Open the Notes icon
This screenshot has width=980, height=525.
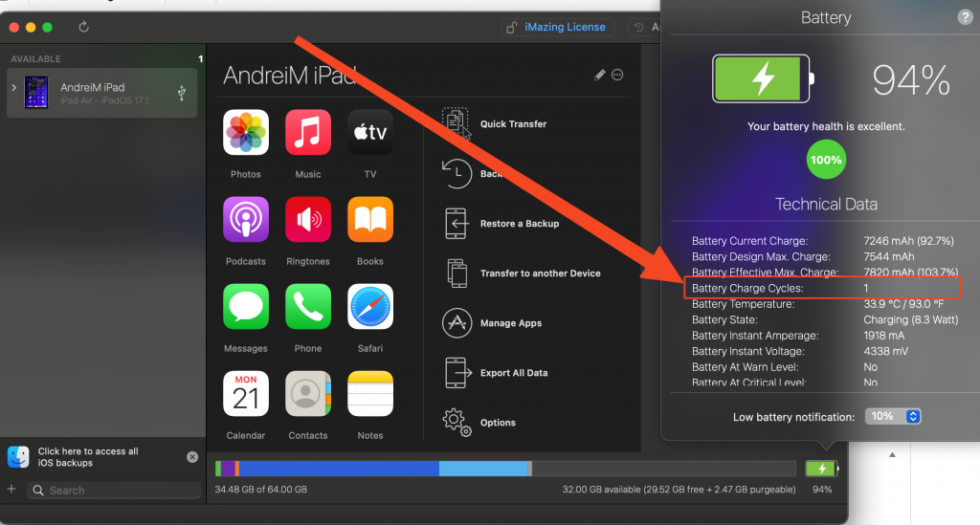(370, 393)
